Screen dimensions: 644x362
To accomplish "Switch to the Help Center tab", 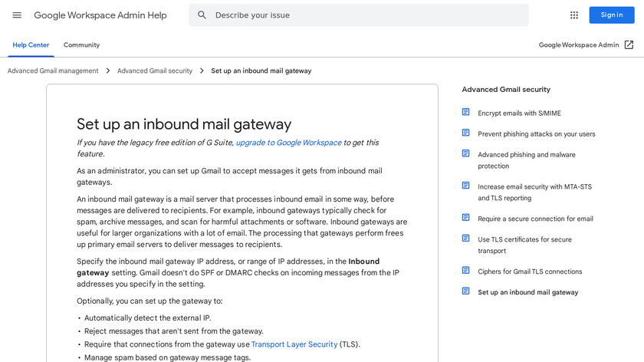I will 31,45.
